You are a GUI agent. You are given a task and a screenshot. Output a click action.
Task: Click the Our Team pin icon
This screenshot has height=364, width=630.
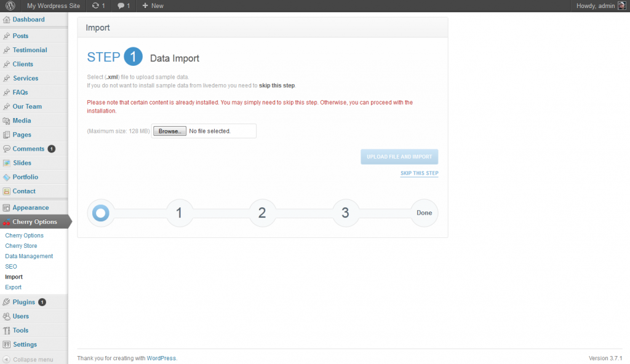pyautogui.click(x=6, y=106)
